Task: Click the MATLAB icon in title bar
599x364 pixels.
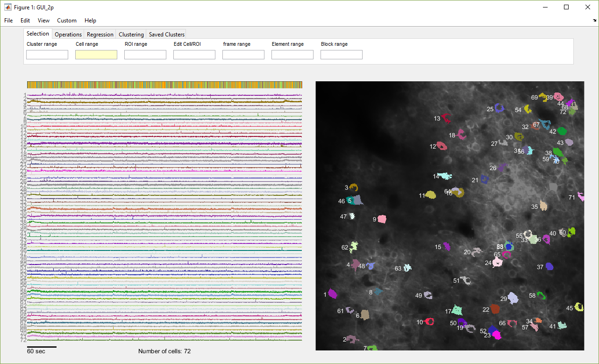Action: (x=8, y=7)
